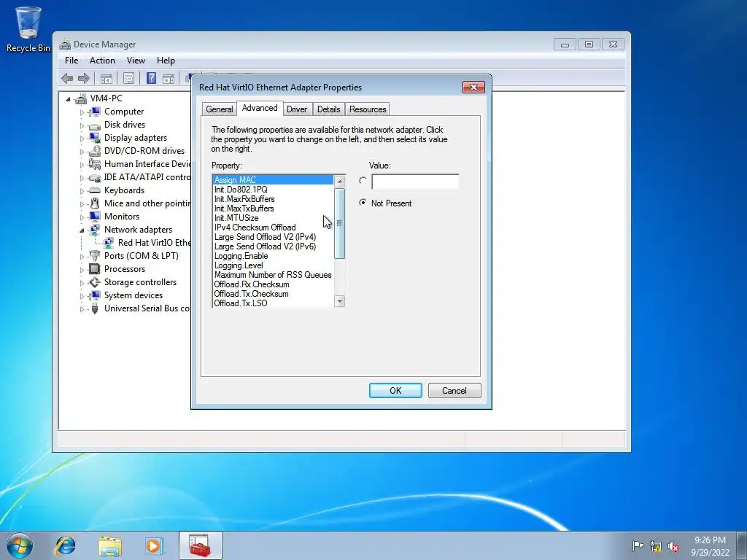Image resolution: width=747 pixels, height=560 pixels.
Task: Expand the Disk drives node
Action: tap(82, 125)
